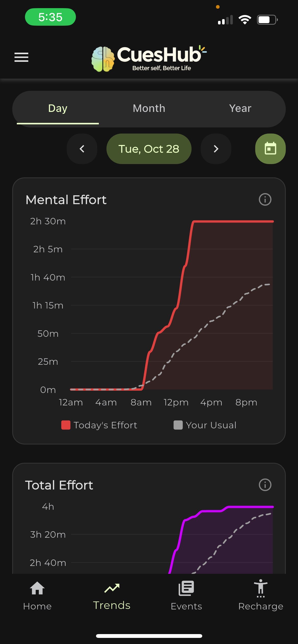Viewport: 298px width, 644px height.
Task: Select the Day tab
Action: 58,109
